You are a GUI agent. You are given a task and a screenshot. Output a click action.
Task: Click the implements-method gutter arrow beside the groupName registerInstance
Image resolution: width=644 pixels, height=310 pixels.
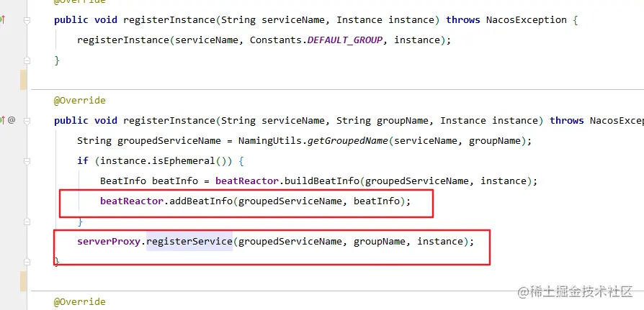point(2,120)
